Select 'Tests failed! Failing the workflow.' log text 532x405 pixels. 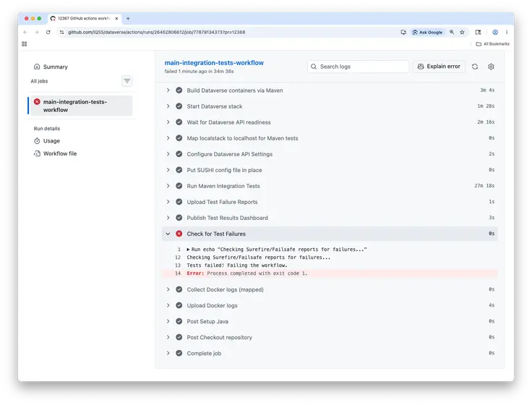click(237, 265)
